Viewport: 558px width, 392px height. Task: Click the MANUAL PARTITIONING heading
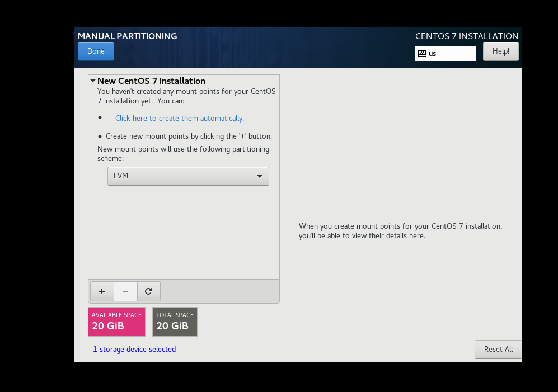128,36
